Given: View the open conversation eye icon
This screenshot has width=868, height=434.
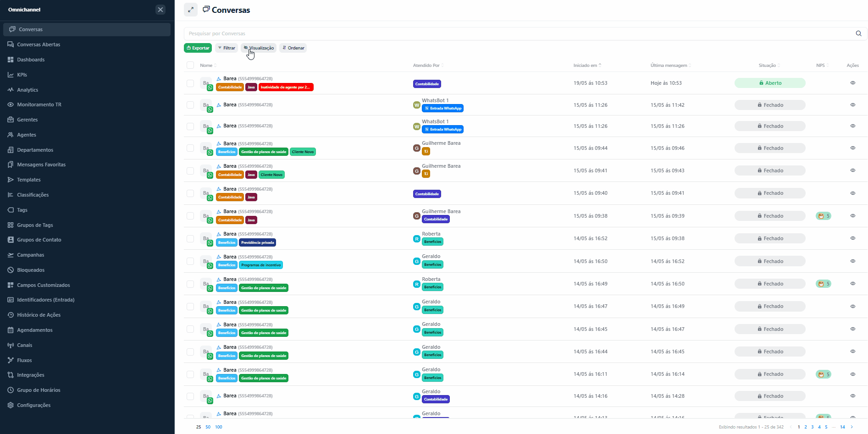Looking at the screenshot, I should coord(853,83).
